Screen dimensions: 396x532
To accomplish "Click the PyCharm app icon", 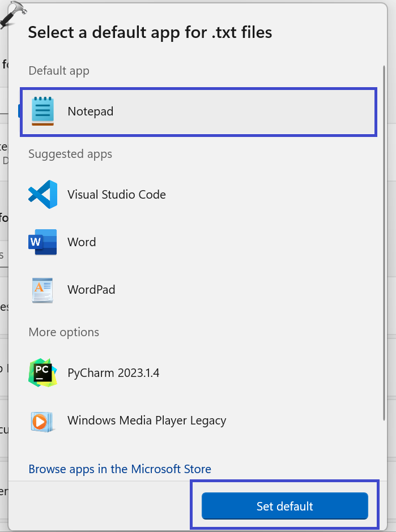I will 42,373.
